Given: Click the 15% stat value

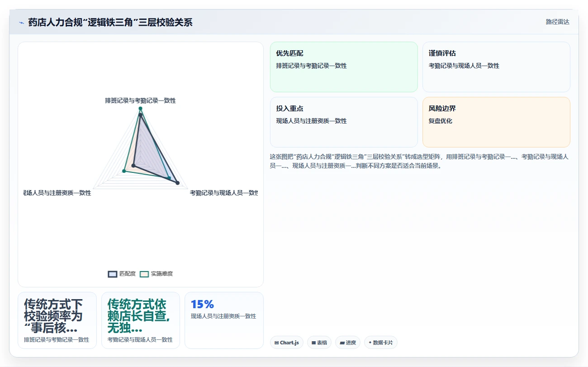Looking at the screenshot, I should [202, 304].
